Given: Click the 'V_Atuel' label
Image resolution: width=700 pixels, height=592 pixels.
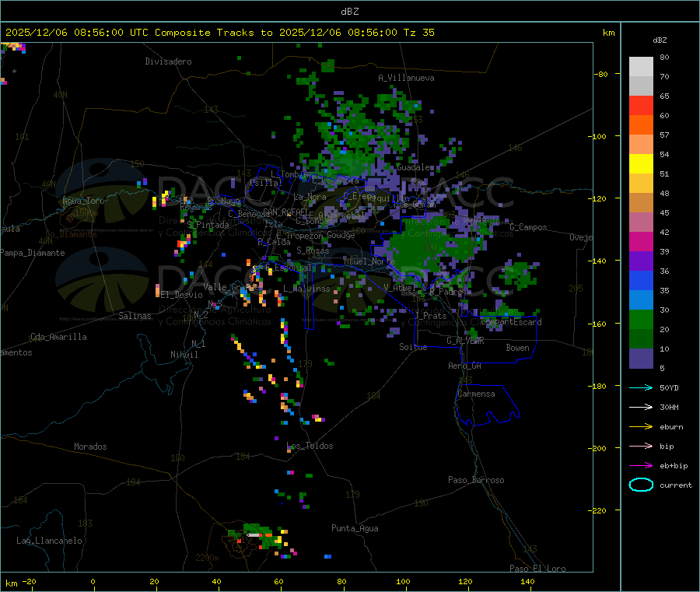Looking at the screenshot, I should pos(400,288).
